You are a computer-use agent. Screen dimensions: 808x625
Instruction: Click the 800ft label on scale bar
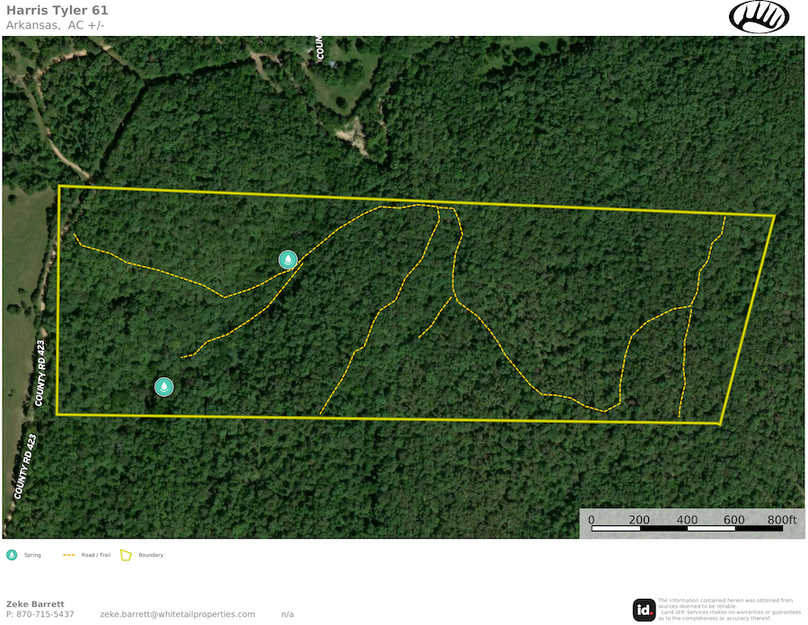click(782, 520)
